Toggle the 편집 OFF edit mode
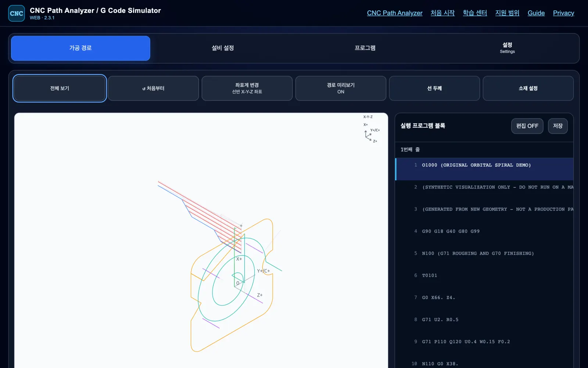 click(x=527, y=126)
